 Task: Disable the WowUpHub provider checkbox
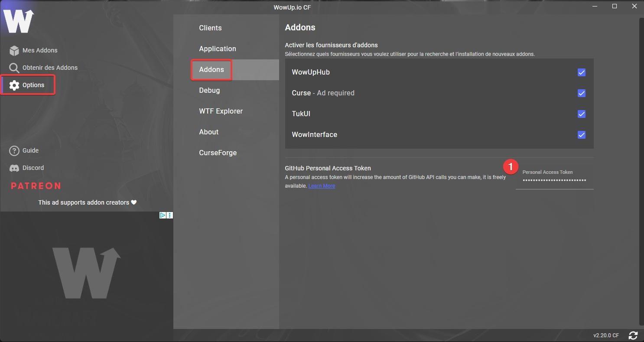pos(582,72)
